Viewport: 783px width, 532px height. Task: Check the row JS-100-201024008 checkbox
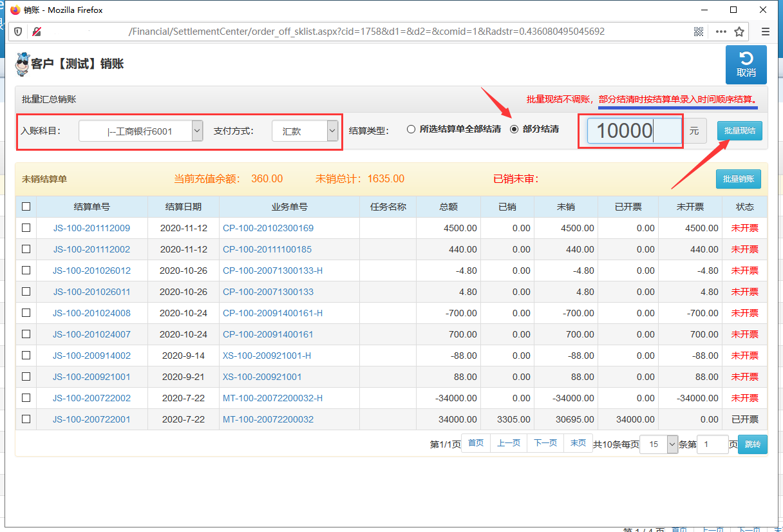26,313
